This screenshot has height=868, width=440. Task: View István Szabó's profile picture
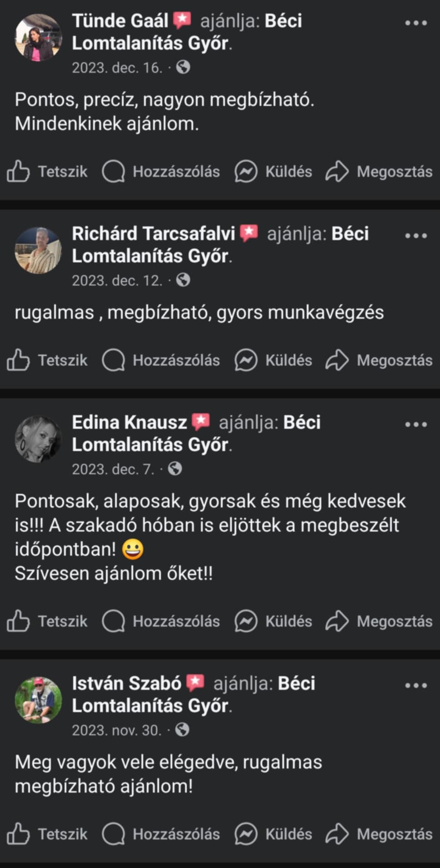click(x=38, y=700)
